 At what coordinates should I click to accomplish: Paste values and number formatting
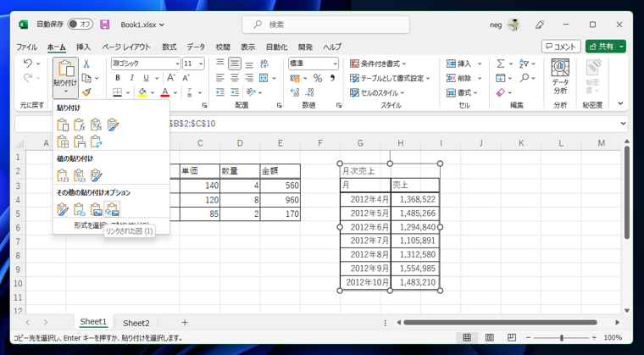pos(79,175)
